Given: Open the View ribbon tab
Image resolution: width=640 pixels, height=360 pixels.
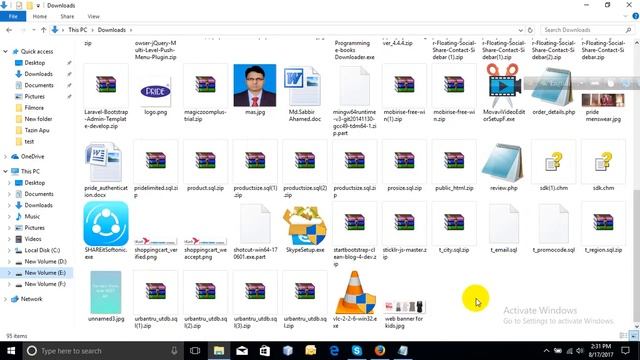Looking at the screenshot, I should [93, 16].
